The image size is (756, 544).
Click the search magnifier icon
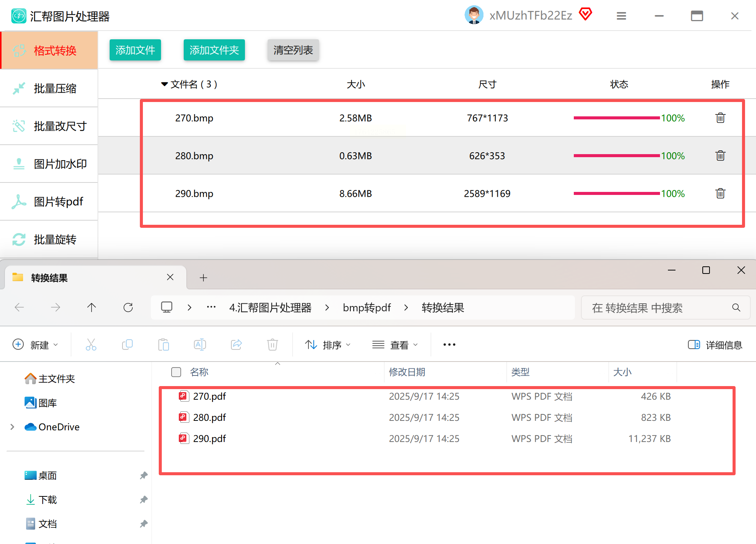[x=736, y=308]
